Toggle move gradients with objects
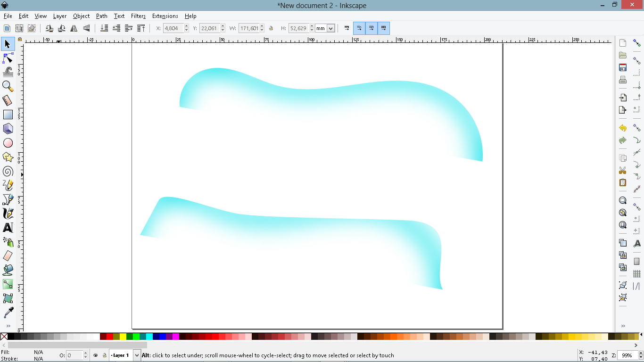 371,28
